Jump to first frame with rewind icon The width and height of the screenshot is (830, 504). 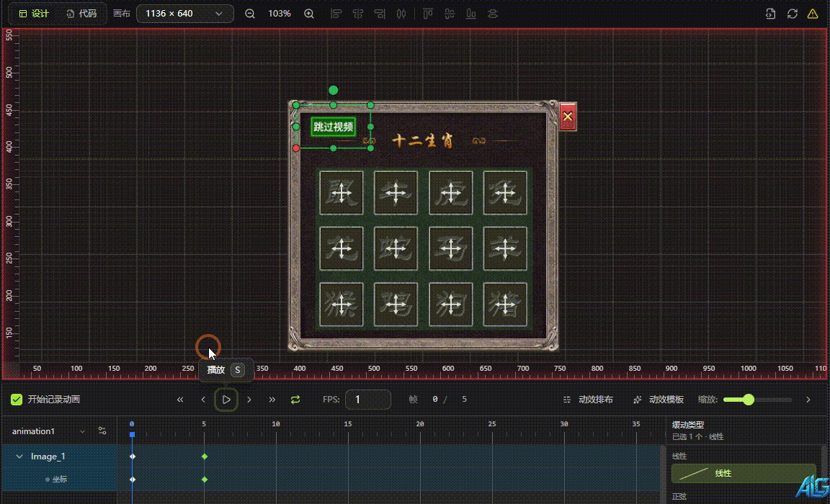pos(180,400)
